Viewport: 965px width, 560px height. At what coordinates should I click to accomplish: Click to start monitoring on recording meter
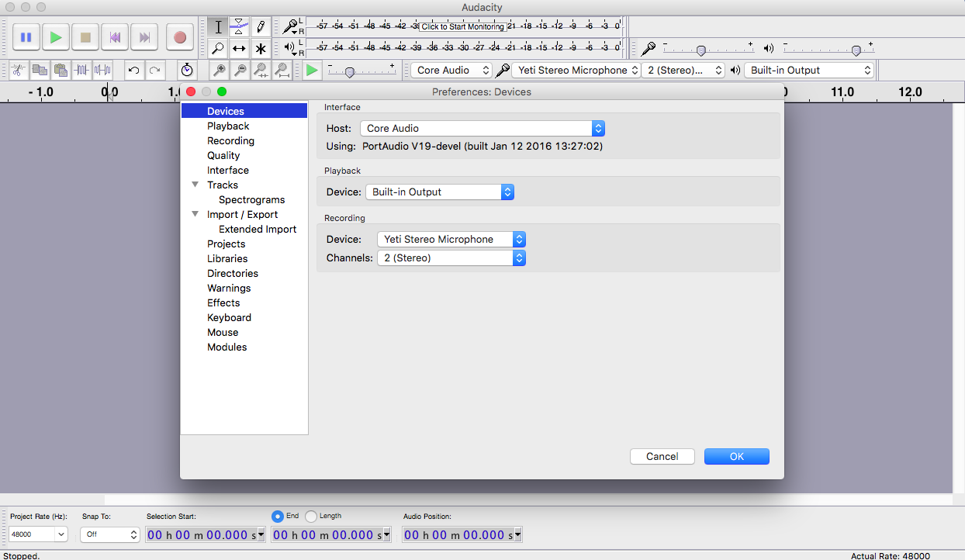(x=462, y=26)
